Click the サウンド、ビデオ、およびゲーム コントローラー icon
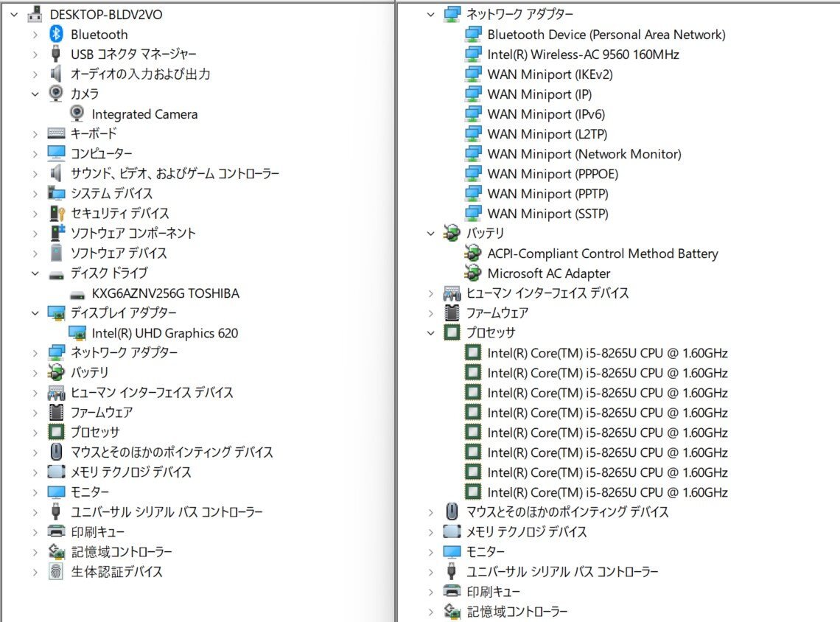The height and width of the screenshot is (622, 840). [56, 174]
